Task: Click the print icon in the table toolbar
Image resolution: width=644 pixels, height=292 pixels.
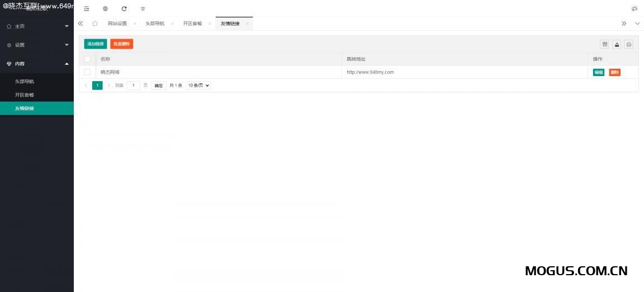Action: pos(628,44)
